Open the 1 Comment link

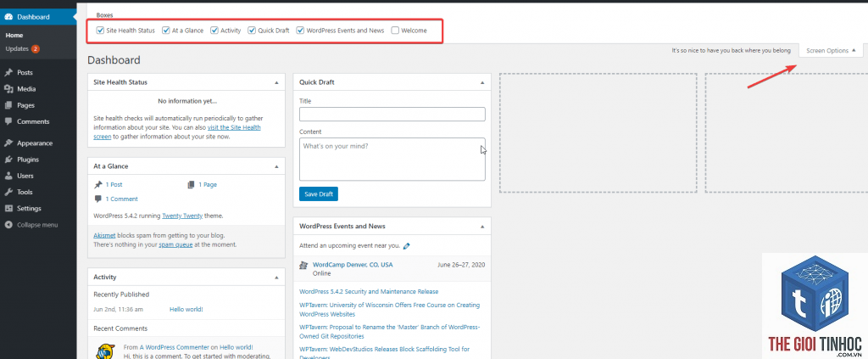click(122, 199)
